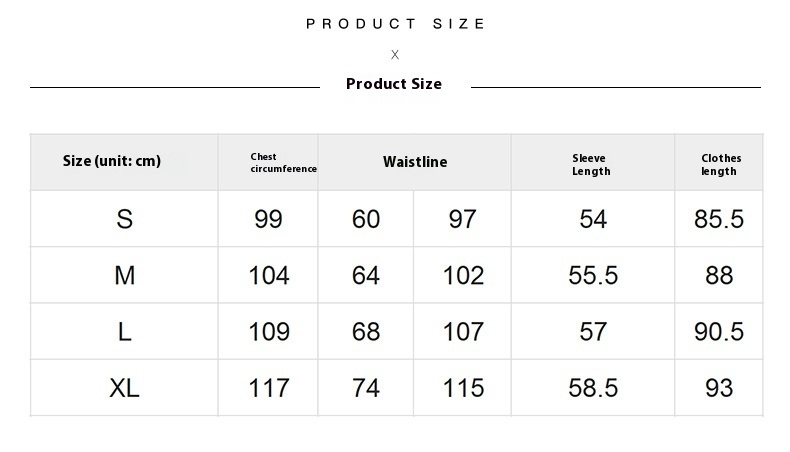The image size is (790, 452).
Task: Click waistline value 115 in XL row
Action: pyautogui.click(x=463, y=389)
